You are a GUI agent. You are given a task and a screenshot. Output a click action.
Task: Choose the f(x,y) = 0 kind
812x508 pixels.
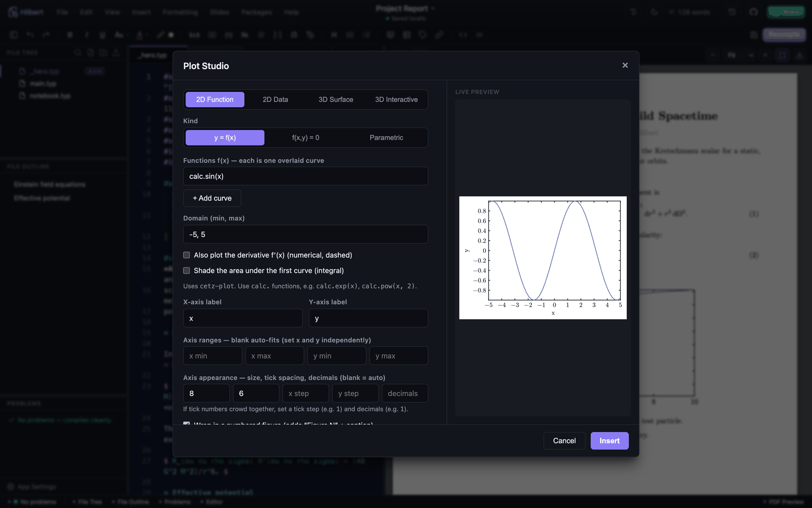coord(305,138)
